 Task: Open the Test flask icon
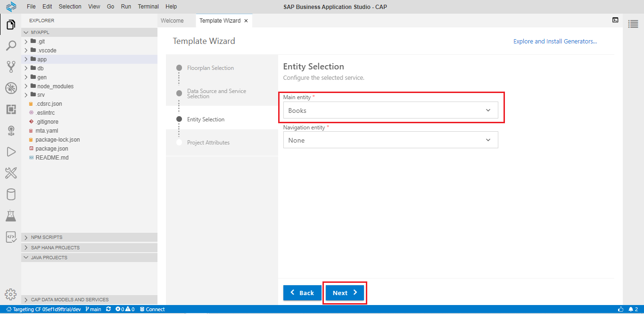pos(10,216)
